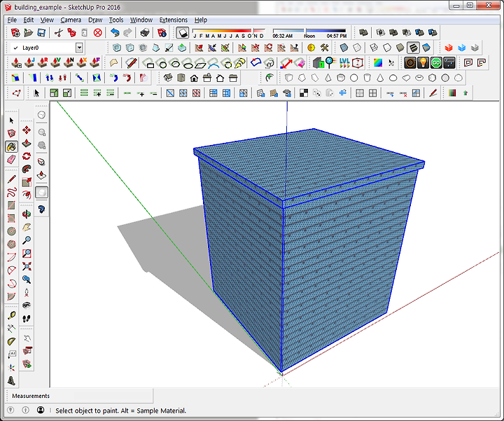Toggle the Show/Hide Shadows button
The width and height of the screenshot is (504, 421).
(183, 32)
